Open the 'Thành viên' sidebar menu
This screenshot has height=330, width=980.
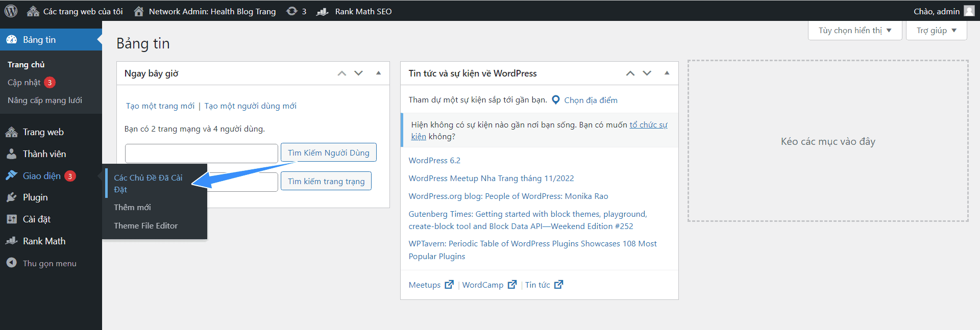click(x=51, y=154)
